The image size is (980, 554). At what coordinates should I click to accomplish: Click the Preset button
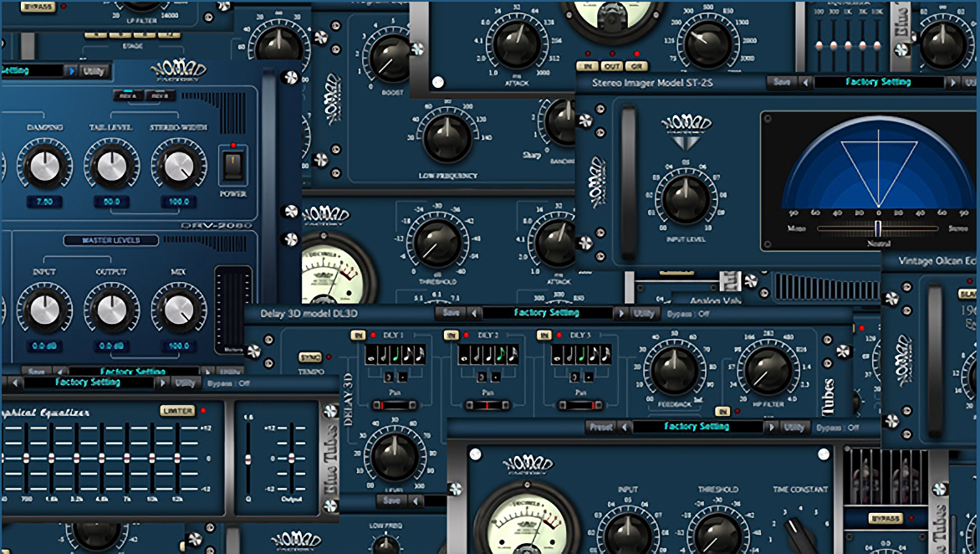click(601, 427)
